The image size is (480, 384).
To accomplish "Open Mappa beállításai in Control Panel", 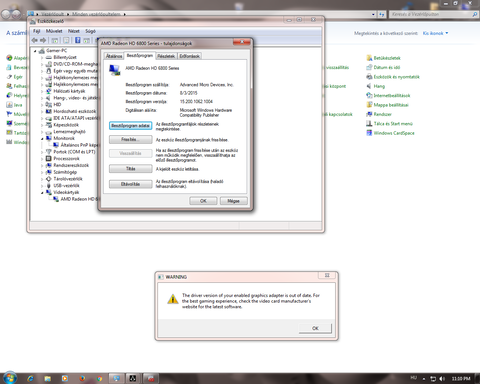I will point(387,105).
